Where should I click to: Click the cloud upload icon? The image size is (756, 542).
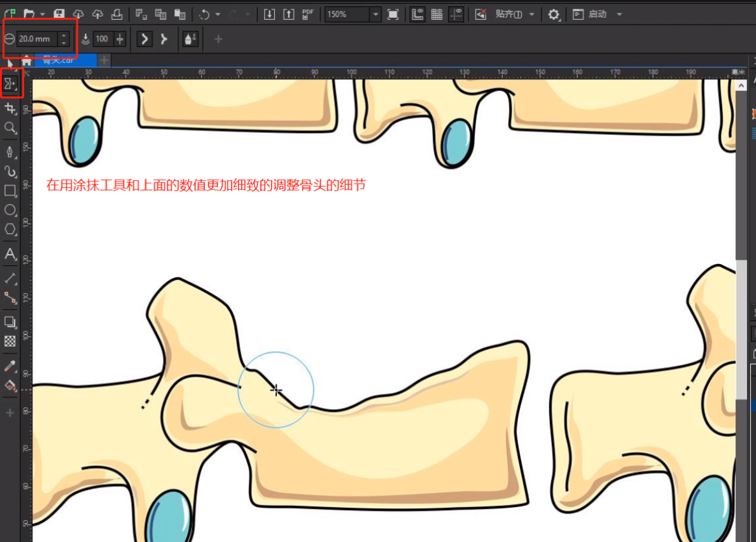[97, 14]
